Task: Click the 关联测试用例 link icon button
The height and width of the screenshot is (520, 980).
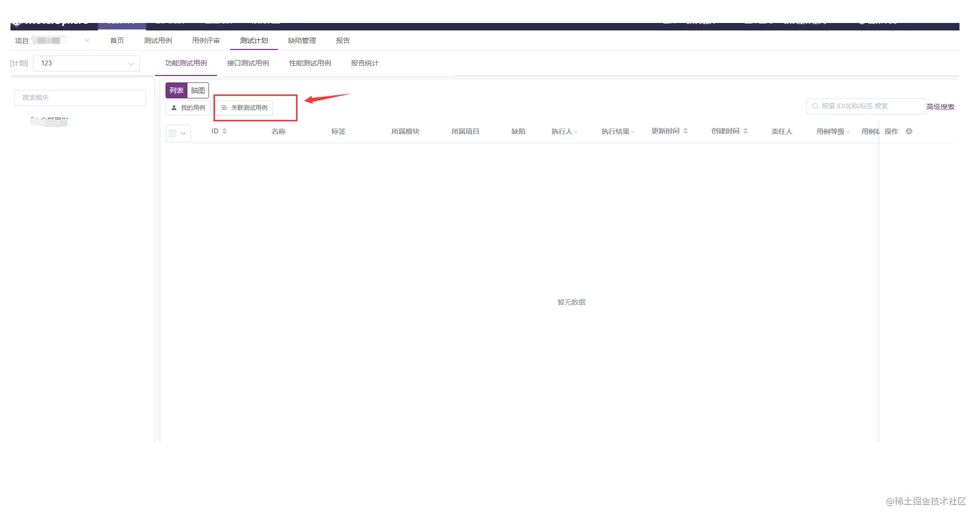Action: click(244, 107)
